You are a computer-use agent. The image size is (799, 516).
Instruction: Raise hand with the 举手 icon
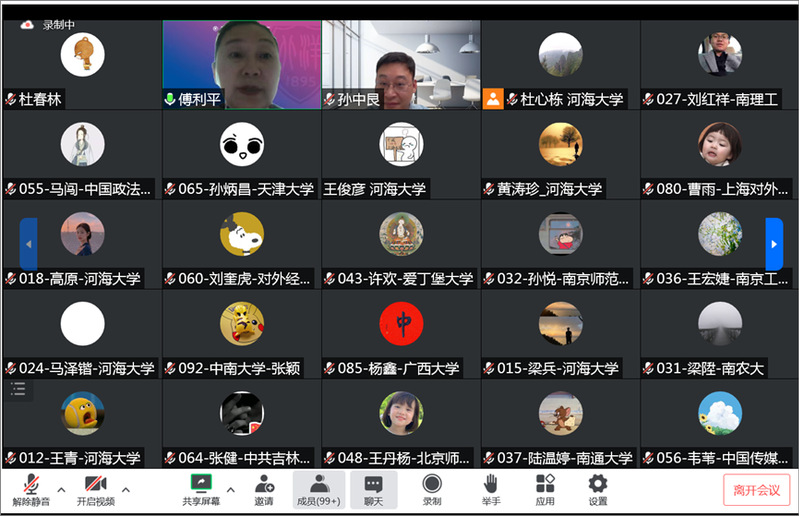pos(490,484)
